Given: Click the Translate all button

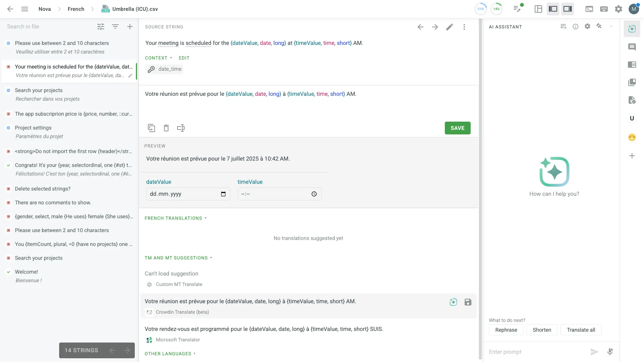Looking at the screenshot, I should (581, 330).
